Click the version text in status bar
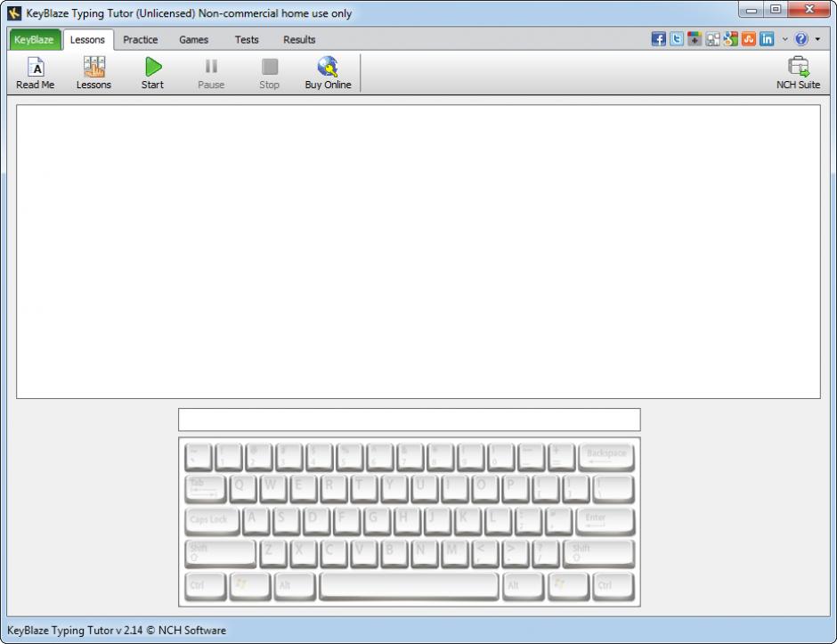Image resolution: width=837 pixels, height=644 pixels. point(117,630)
